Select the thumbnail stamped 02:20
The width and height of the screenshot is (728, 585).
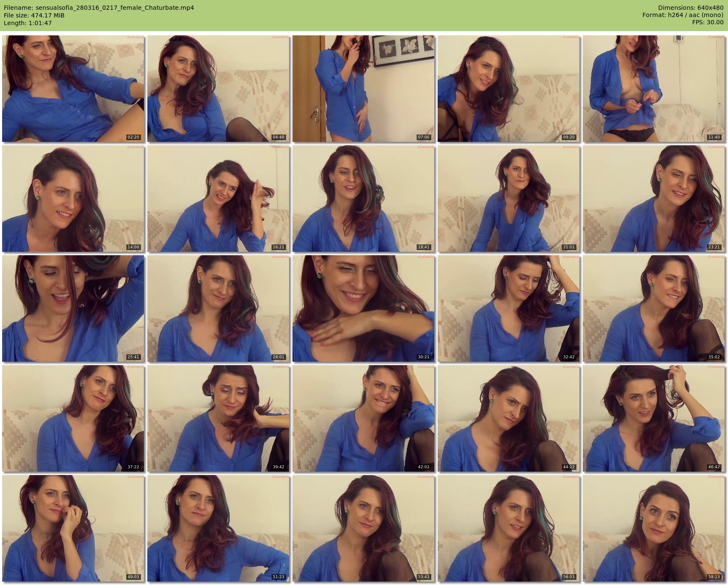coord(73,89)
